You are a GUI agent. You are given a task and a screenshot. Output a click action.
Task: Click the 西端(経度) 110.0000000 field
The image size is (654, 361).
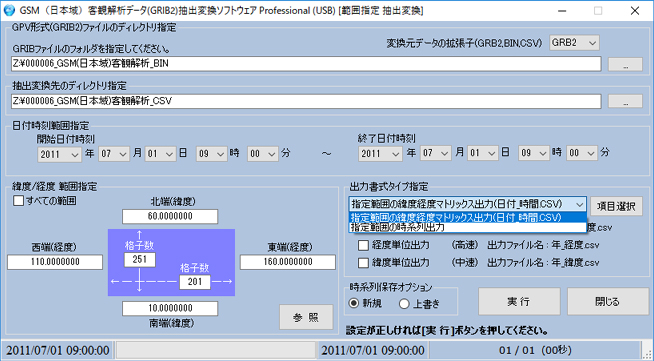tap(55, 262)
